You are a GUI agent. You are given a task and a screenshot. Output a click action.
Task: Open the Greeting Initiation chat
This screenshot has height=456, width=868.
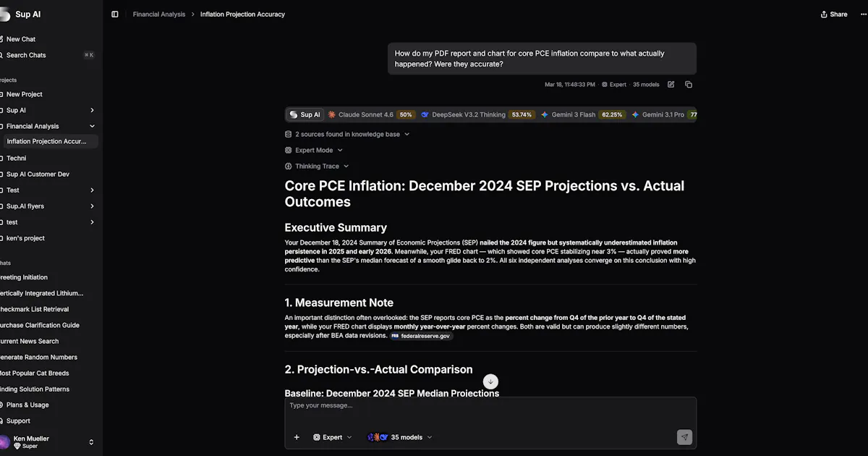point(24,277)
